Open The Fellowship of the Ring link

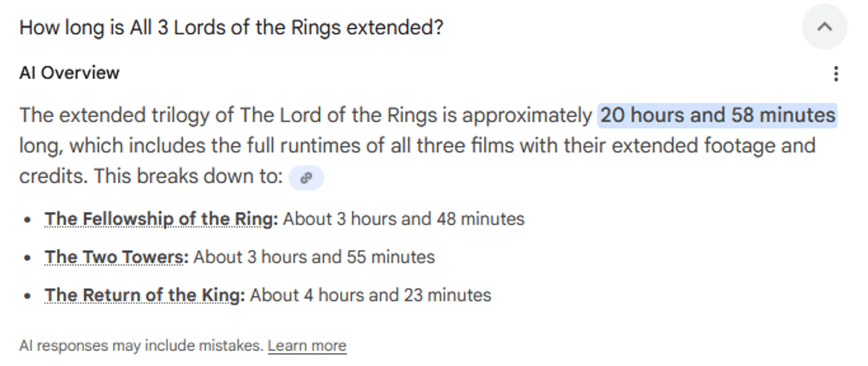pyautogui.click(x=161, y=218)
